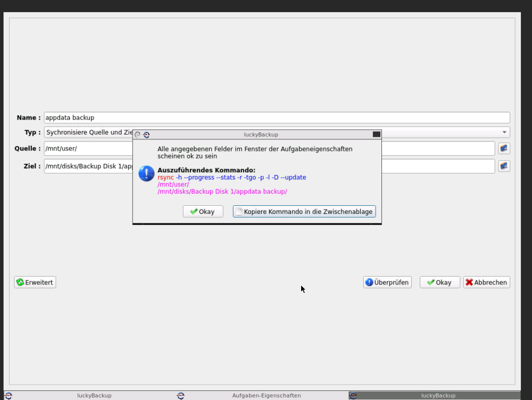Click the 'Typ :' label
Viewport: 532px width, 400px height.
32,132
